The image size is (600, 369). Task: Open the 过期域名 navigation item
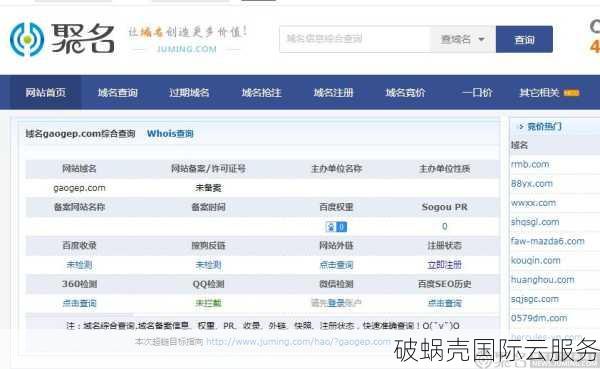(189, 92)
